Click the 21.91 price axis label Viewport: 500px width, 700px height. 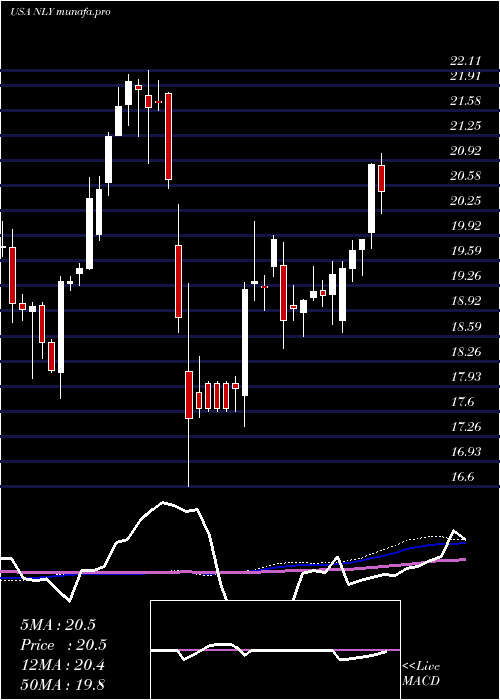pos(466,76)
